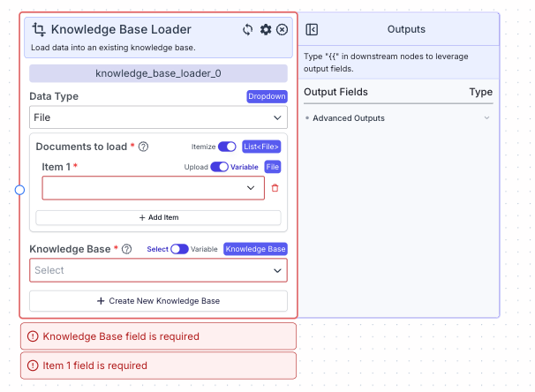
Task: Show help for Knowledge Base field
Action: point(126,249)
